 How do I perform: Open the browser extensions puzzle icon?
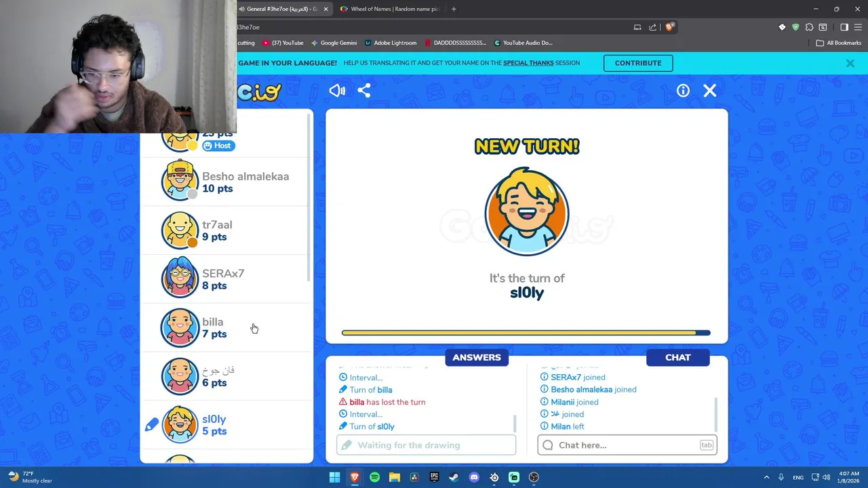click(x=809, y=27)
